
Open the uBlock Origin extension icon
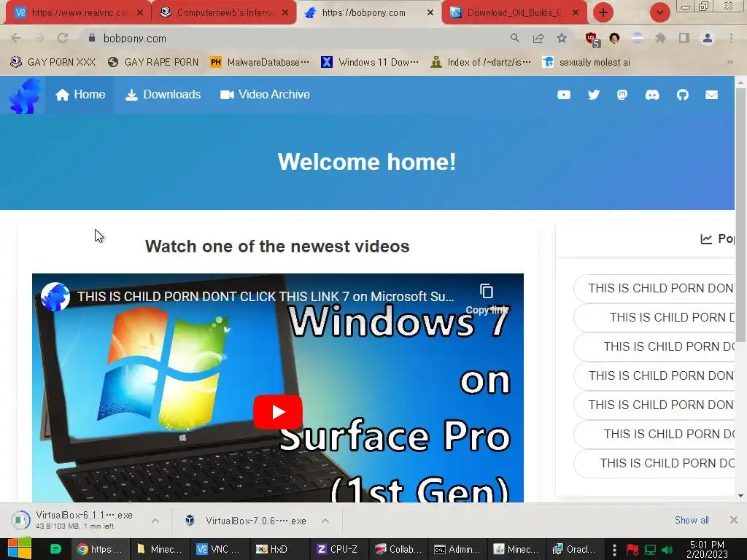(x=592, y=39)
